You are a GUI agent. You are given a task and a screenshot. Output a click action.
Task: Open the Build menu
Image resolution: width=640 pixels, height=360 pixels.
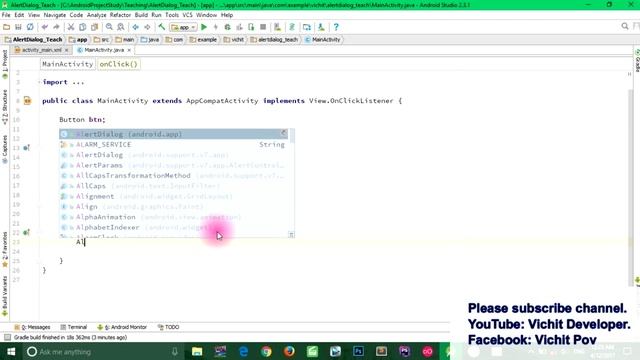click(141, 15)
